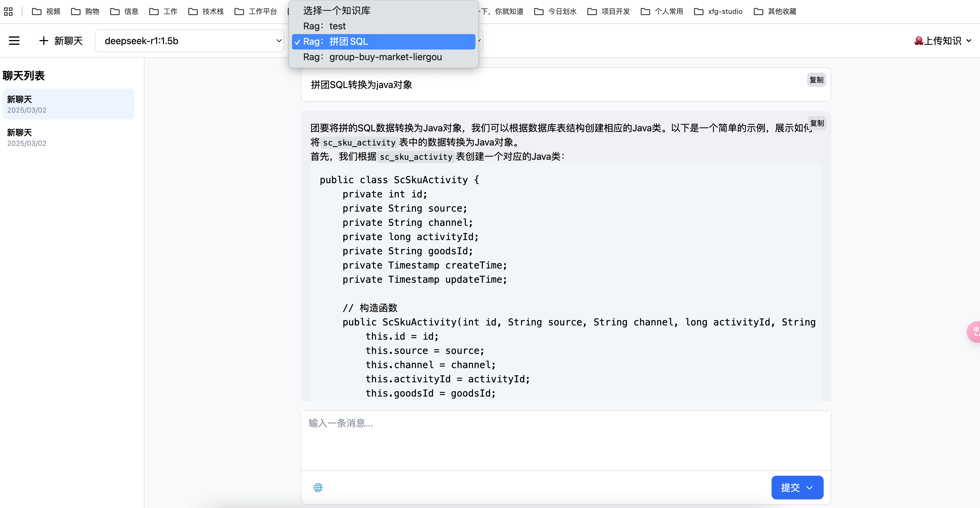Click the arrow on the 提交 button
Image resolution: width=980 pixels, height=508 pixels.
(809, 488)
